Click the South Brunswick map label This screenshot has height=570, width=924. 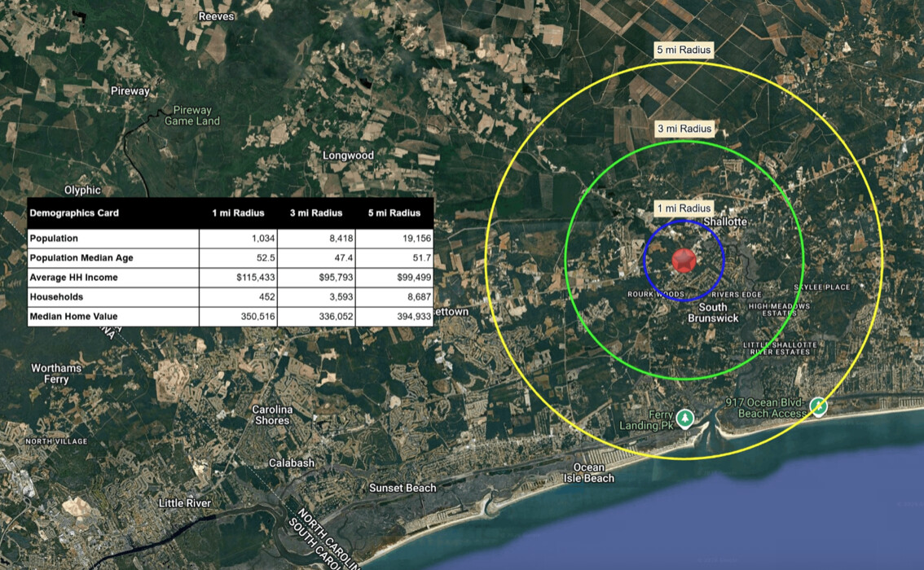pyautogui.click(x=713, y=313)
